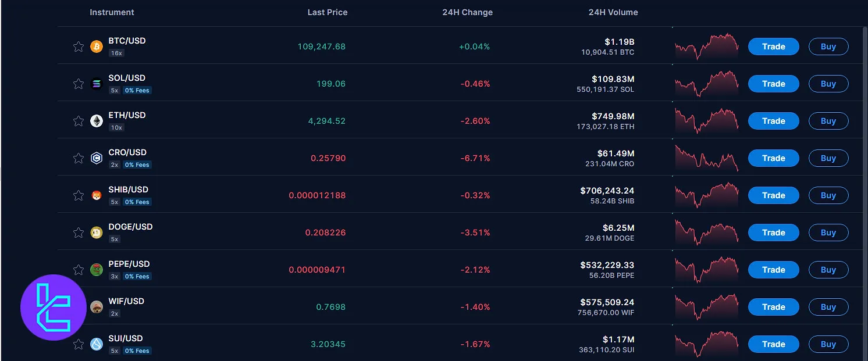Image resolution: width=868 pixels, height=361 pixels.
Task: Click the ETH last price 4,294.52
Action: [327, 121]
